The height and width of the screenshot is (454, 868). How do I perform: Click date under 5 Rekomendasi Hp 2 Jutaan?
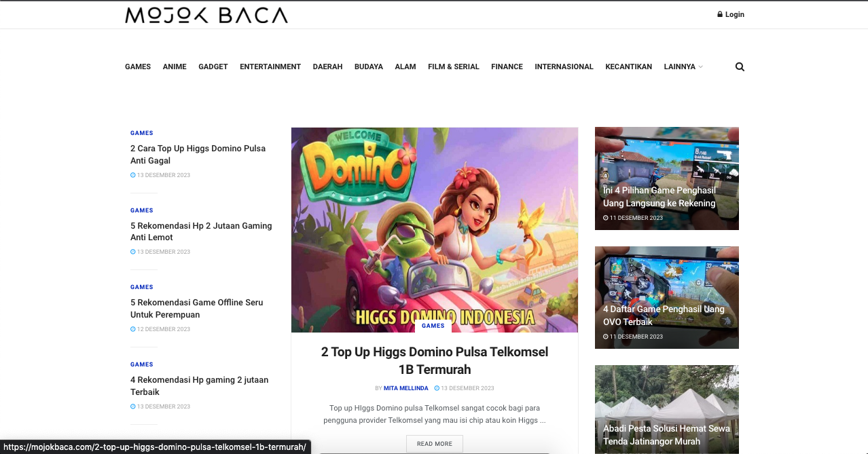point(160,252)
